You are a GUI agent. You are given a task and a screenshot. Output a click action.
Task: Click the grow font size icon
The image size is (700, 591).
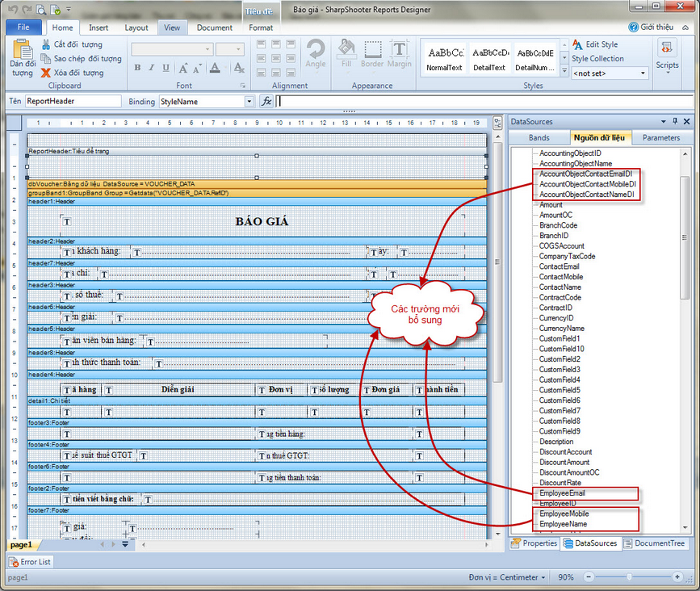point(183,68)
